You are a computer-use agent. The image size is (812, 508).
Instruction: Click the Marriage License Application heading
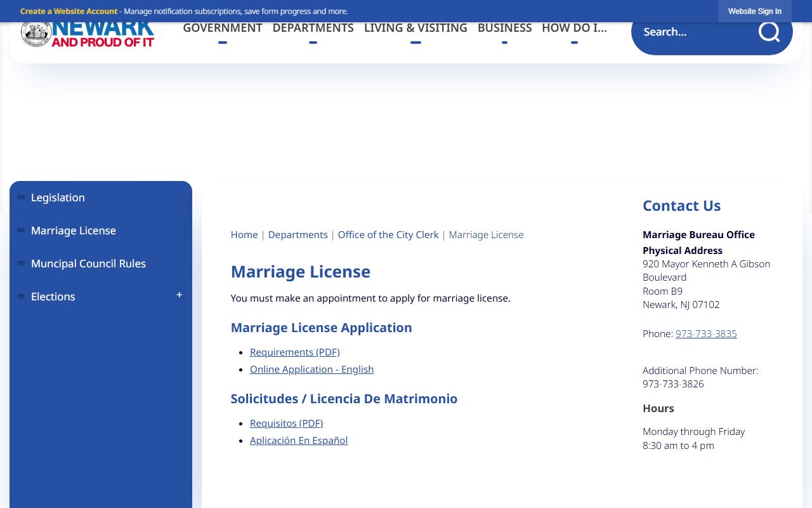tap(321, 328)
